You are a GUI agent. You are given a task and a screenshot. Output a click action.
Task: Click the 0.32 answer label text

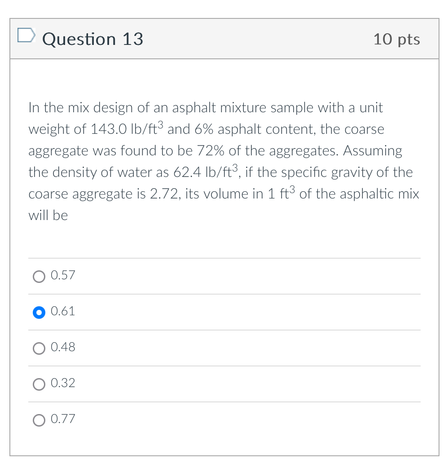[63, 383]
